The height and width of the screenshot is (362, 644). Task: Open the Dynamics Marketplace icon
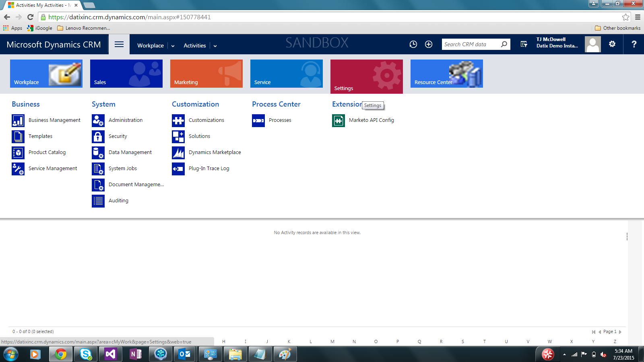coord(178,152)
